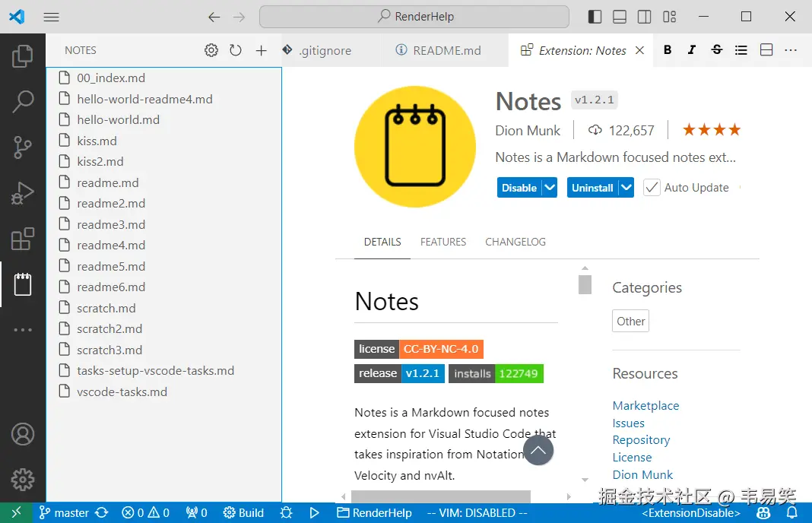
Task: Open the CHANGELOG tab
Action: (515, 242)
